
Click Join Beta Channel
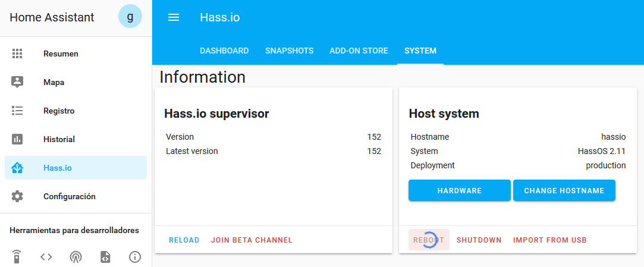click(x=252, y=240)
